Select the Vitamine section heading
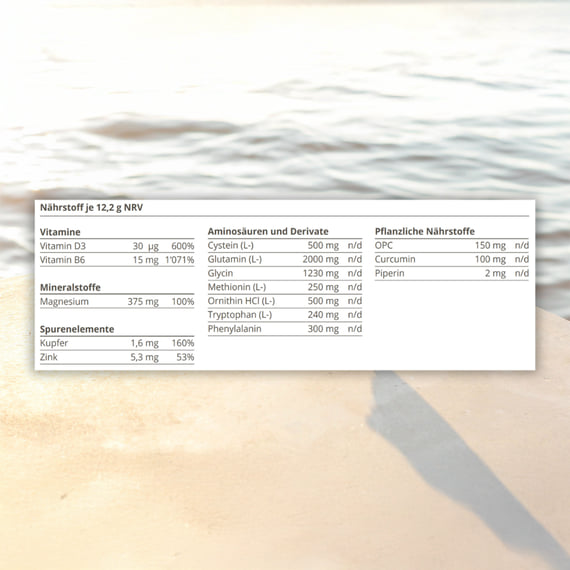Image resolution: width=570 pixels, height=570 pixels. pos(60,232)
